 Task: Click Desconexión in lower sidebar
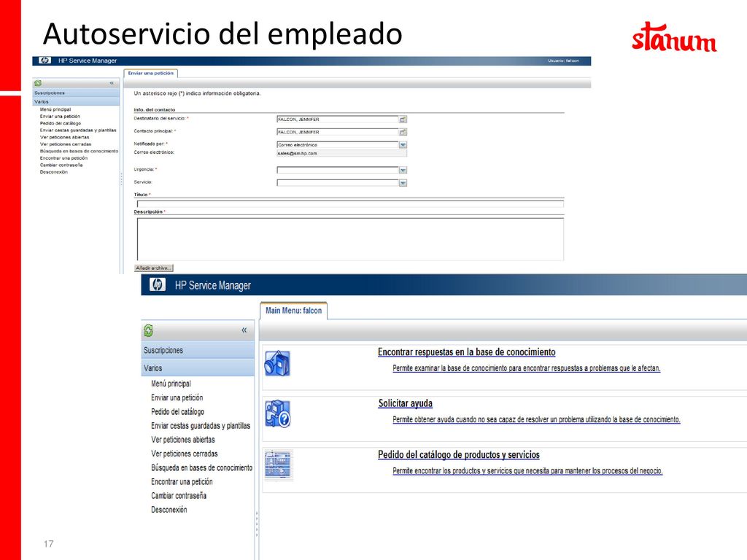[x=169, y=510]
